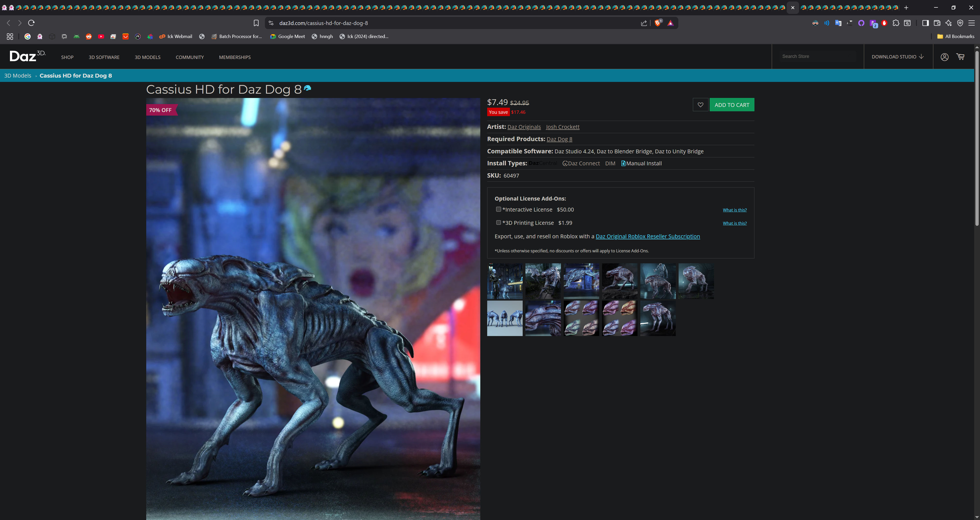Open a new browser tab

tap(906, 8)
